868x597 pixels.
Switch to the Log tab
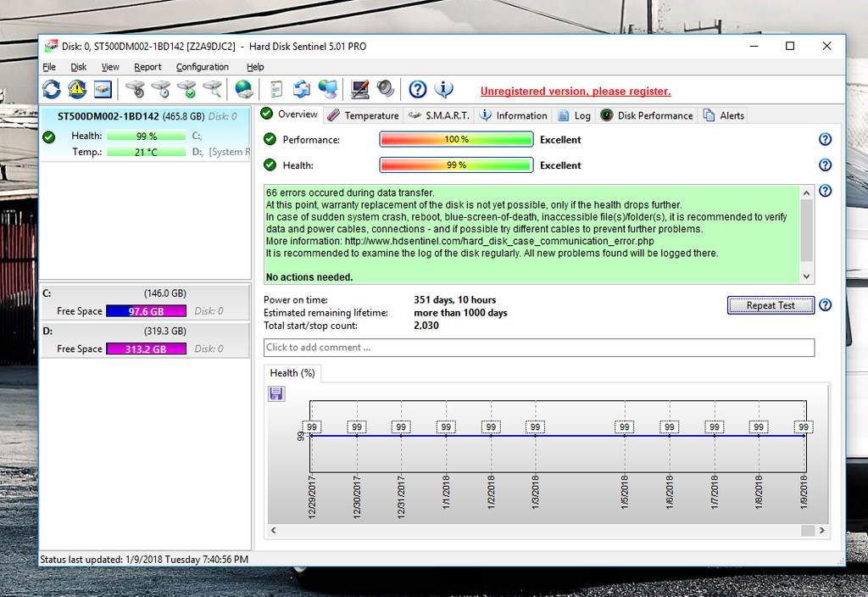tap(574, 115)
